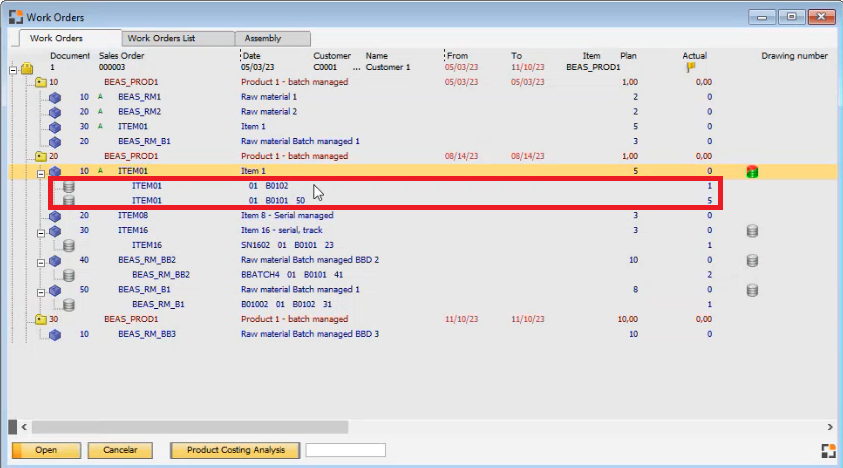Collapse the BEAS_RM_B1 position 50 node
Screen dimensions: 843x468
pos(41,290)
